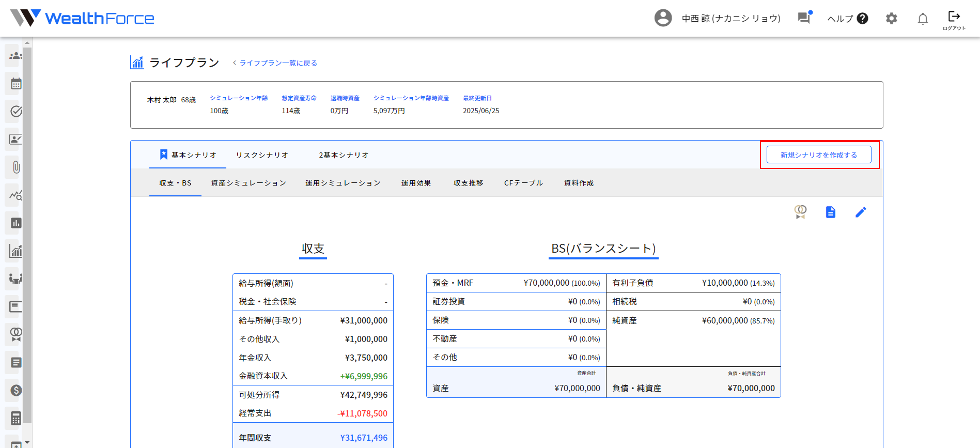The image size is (980, 448).
Task: Click the user account avatar icon
Action: coord(663,18)
